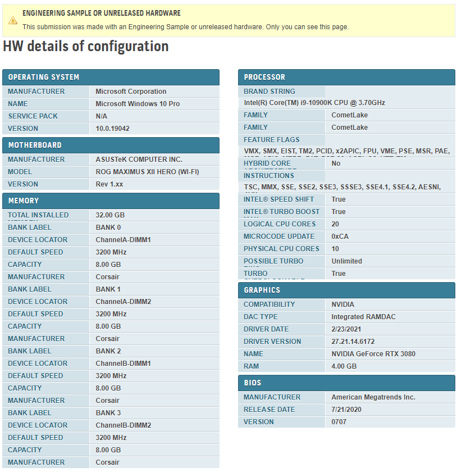Click the yellow warning triangle icon
The image size is (466, 476).
(13, 20)
